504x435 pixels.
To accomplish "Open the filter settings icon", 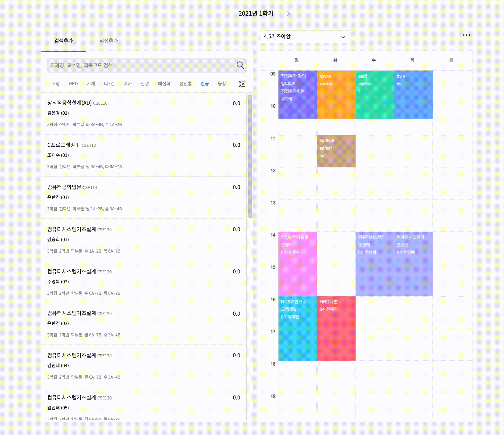I will (242, 84).
